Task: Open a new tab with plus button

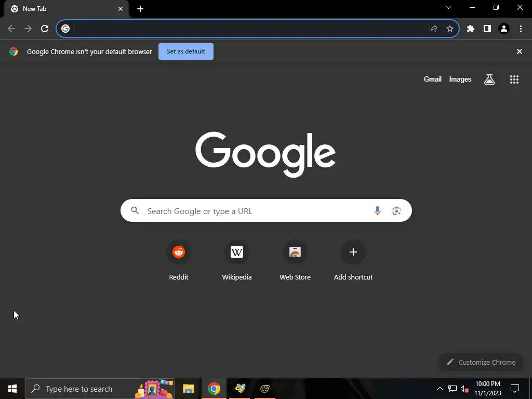Action: [140, 9]
